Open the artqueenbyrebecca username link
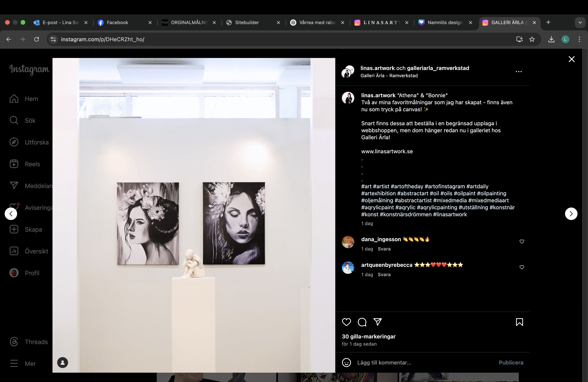 (x=387, y=265)
